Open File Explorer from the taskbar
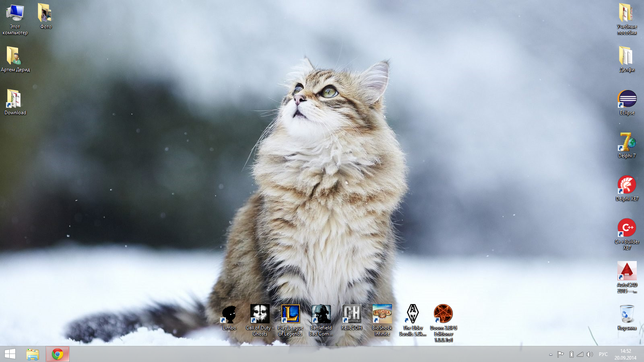This screenshot has height=362, width=644. 33,354
